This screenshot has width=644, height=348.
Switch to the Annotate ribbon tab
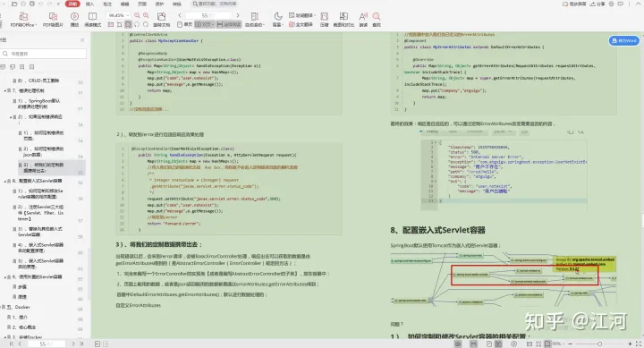[107, 4]
